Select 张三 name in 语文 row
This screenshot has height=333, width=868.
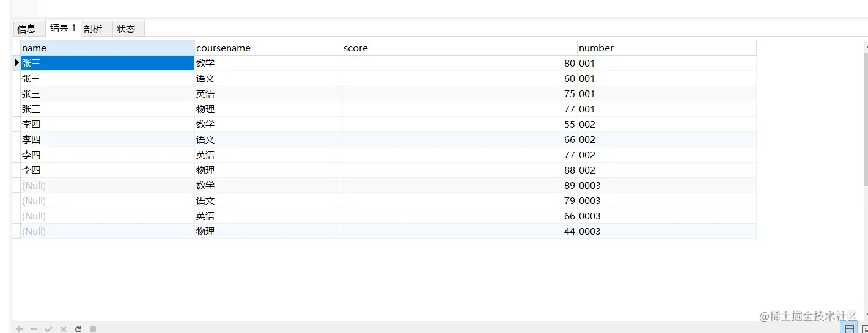(108, 78)
